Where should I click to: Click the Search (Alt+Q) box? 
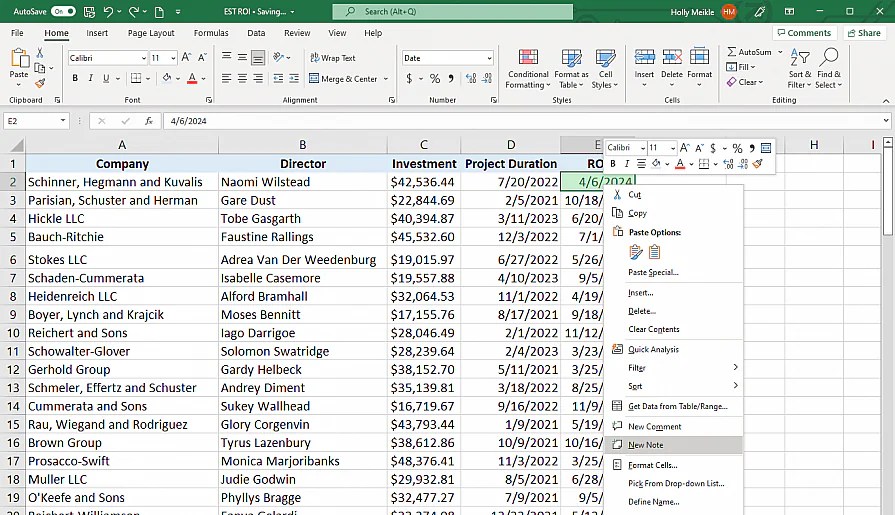pos(453,11)
